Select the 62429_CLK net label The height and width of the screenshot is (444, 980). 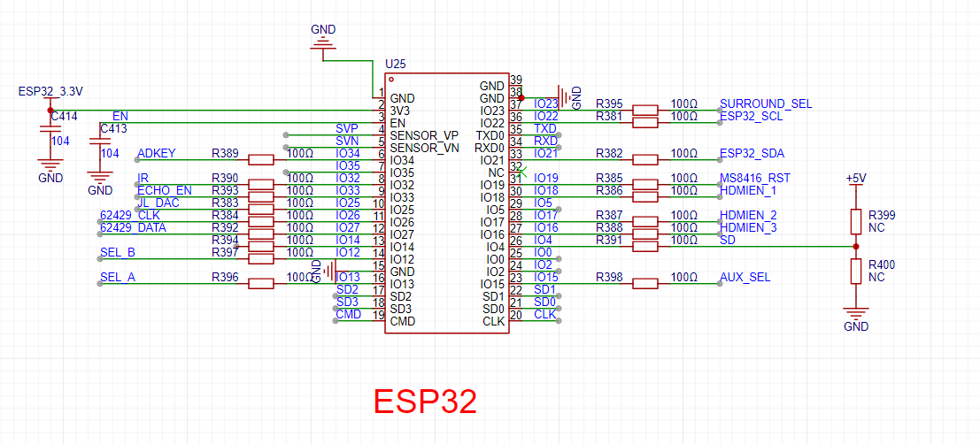(x=130, y=216)
